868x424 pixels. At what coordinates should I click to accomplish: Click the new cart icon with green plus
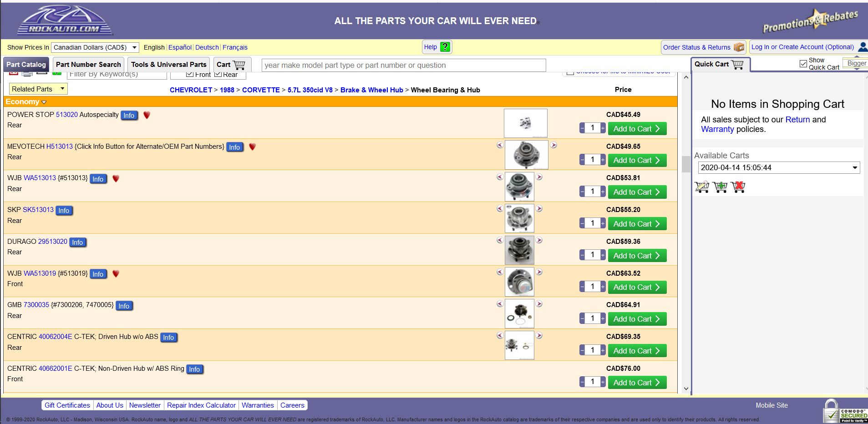pos(720,187)
